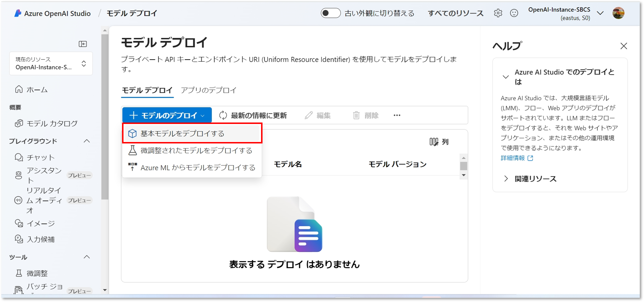Click the sidebar scrollbar down arrow

coord(105,290)
